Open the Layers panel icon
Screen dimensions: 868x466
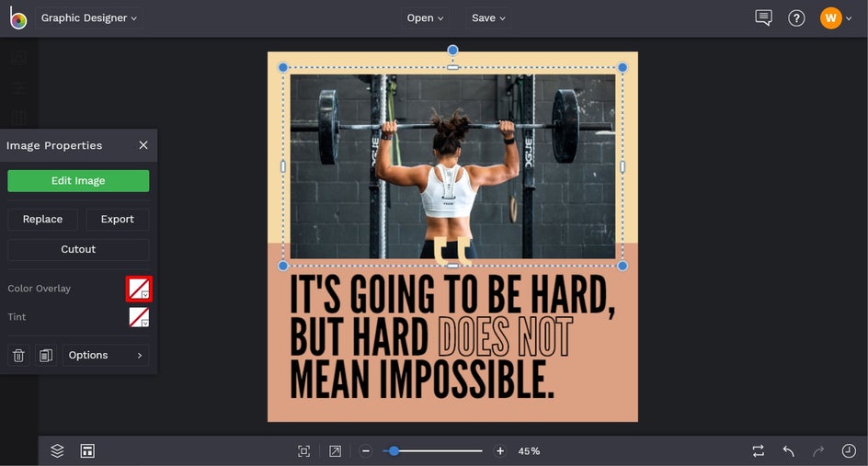coord(58,451)
